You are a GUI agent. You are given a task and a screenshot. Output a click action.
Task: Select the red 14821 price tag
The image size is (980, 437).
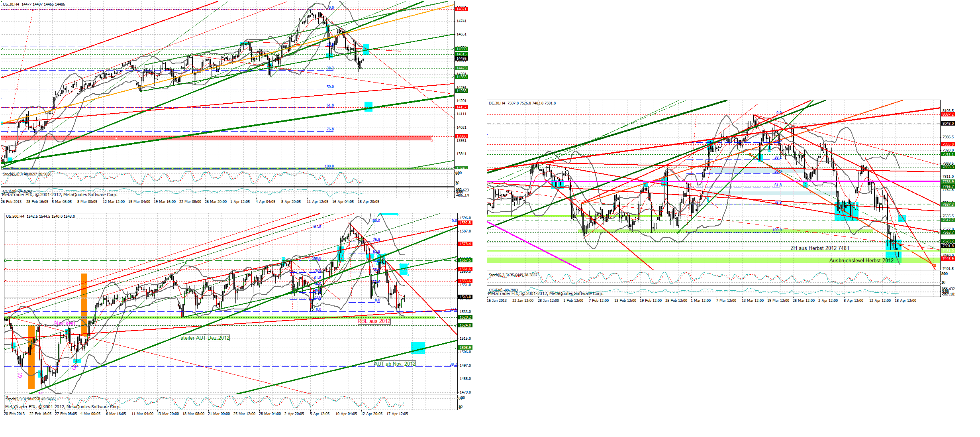tap(461, 9)
